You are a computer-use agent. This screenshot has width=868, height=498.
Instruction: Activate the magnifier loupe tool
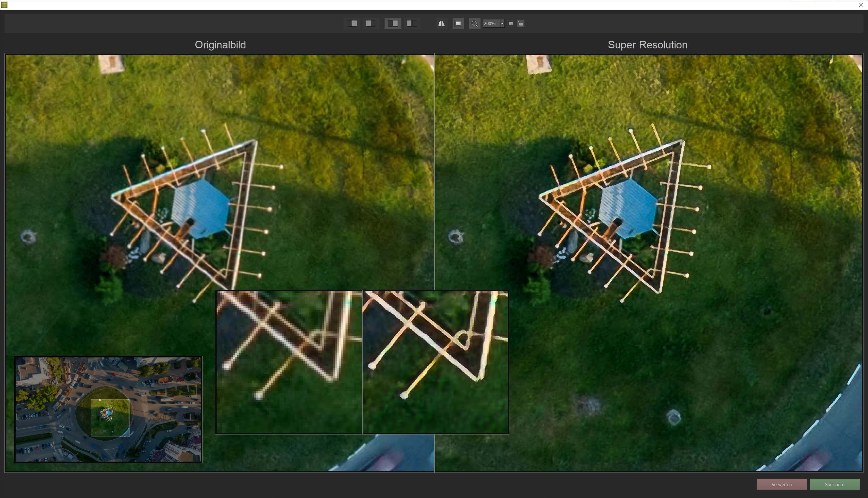[x=474, y=23]
